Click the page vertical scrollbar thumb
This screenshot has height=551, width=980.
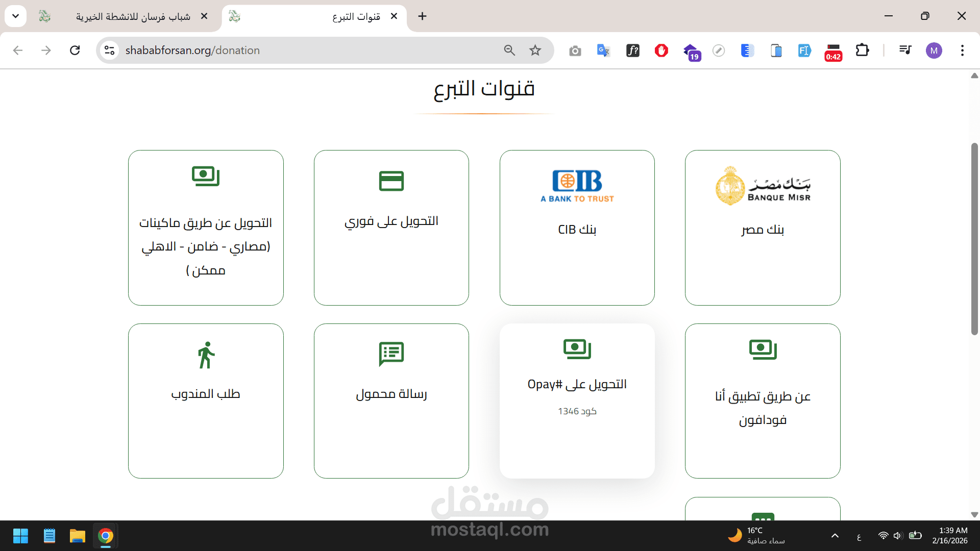pyautogui.click(x=974, y=240)
